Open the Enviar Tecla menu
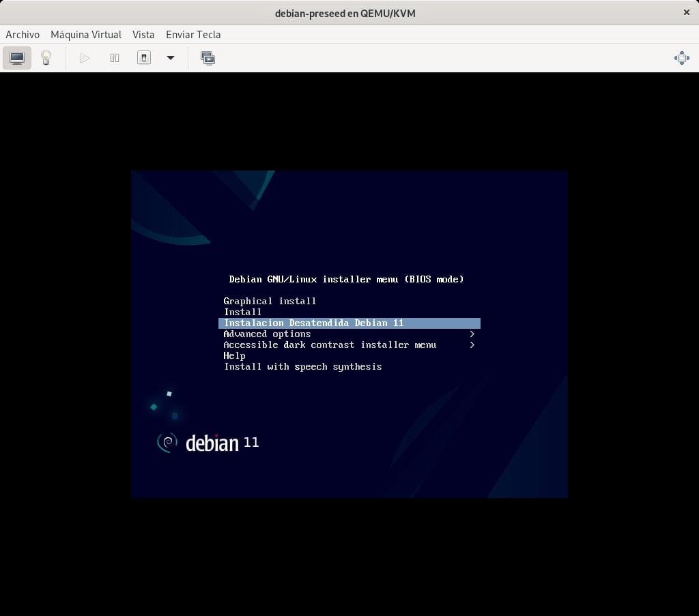The width and height of the screenshot is (699, 616). point(193,34)
